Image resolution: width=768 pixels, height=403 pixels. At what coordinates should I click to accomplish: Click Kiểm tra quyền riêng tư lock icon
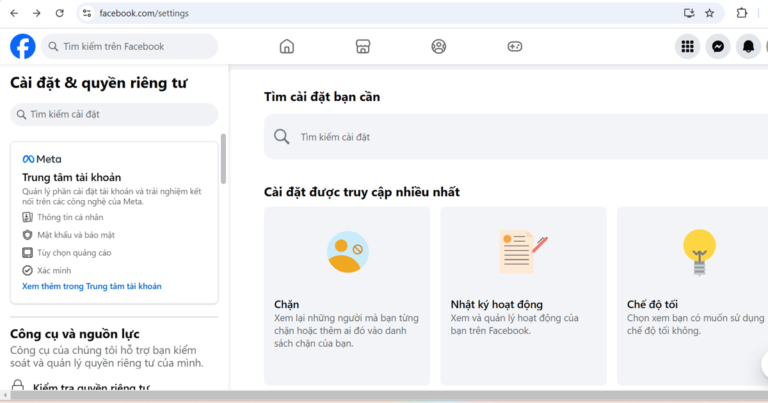(x=18, y=385)
